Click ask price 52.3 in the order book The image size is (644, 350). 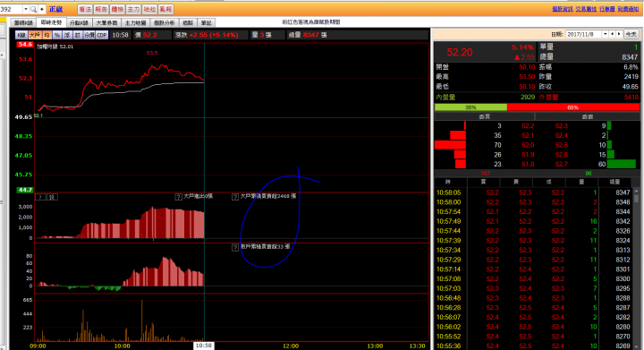[561, 125]
